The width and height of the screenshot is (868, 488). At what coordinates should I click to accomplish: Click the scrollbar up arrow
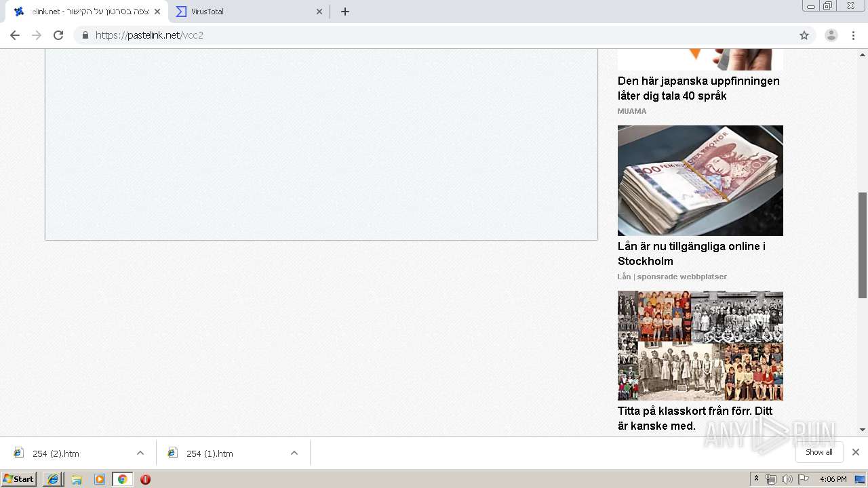[863, 54]
